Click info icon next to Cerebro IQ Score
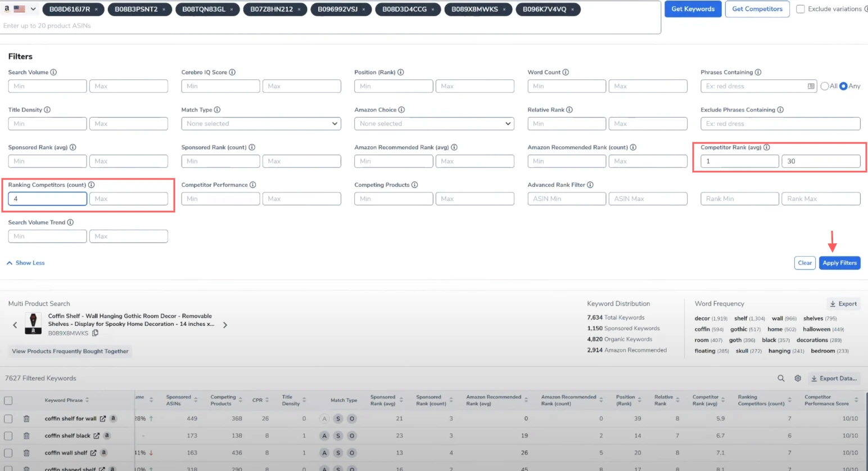868x471 pixels. pos(232,73)
